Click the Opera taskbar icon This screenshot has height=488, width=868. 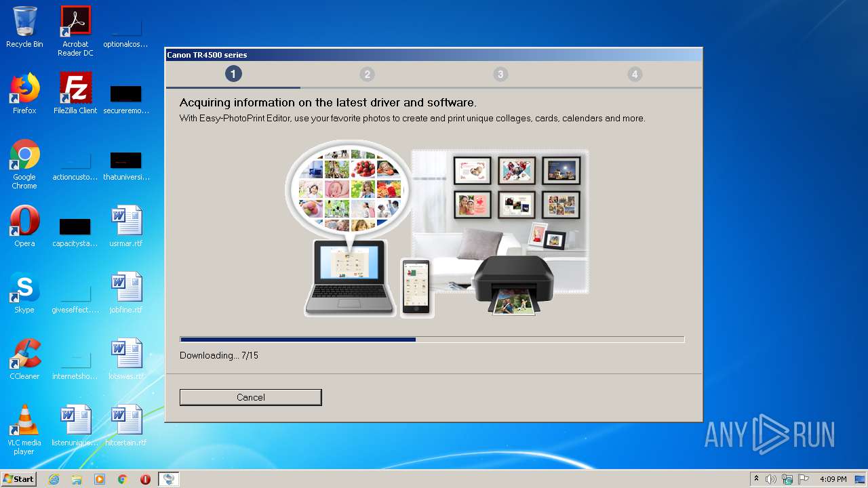pos(145,479)
